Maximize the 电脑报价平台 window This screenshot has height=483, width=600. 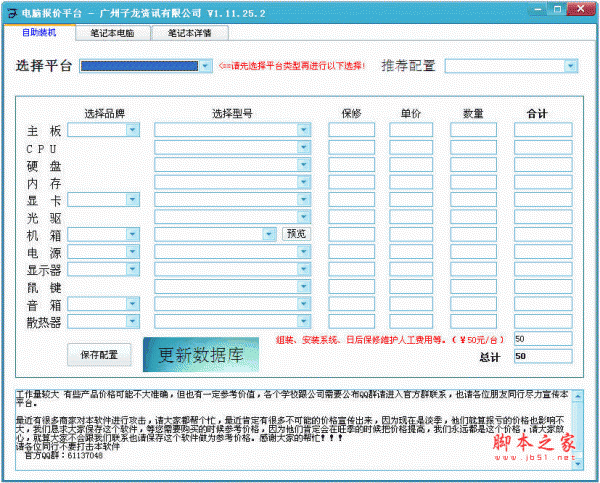tap(557, 9)
